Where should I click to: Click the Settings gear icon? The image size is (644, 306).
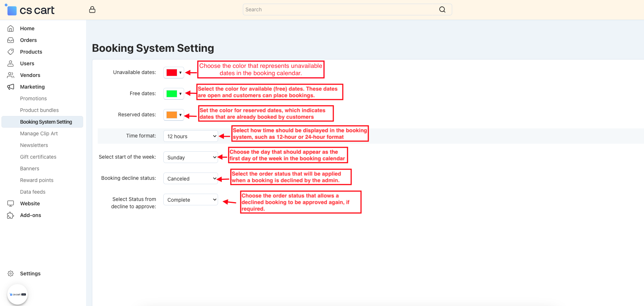pos(11,274)
